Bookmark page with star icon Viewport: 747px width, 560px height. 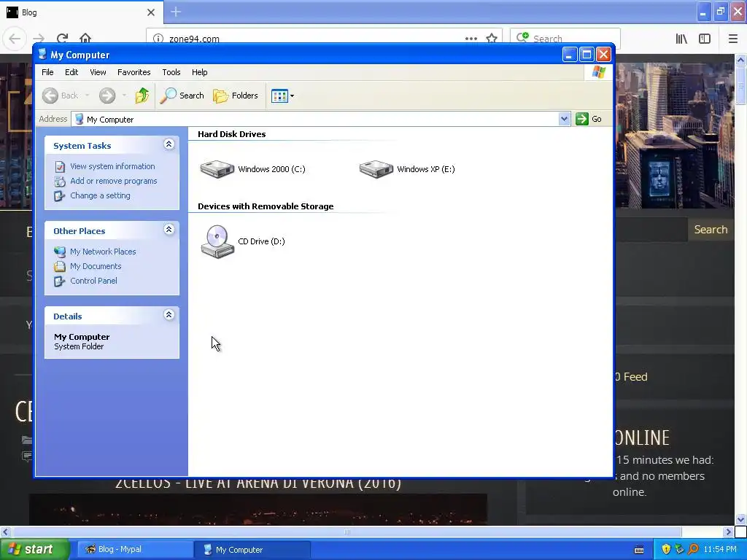coord(492,39)
